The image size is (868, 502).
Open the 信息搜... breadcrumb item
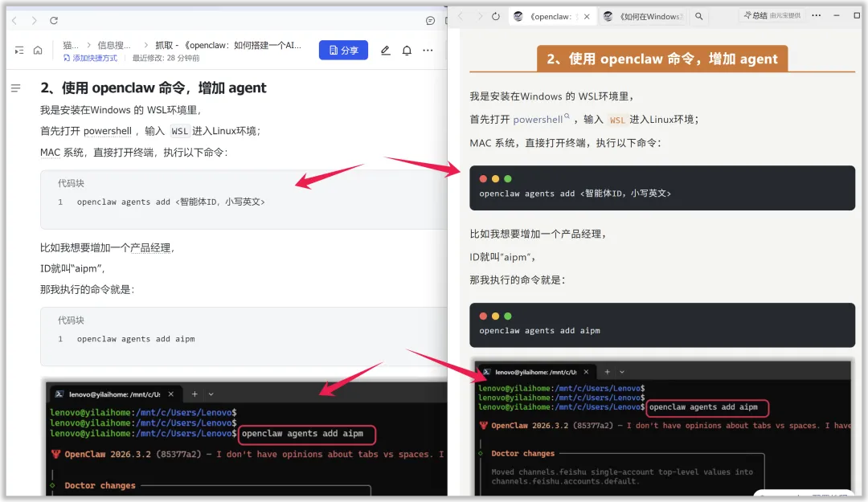pyautogui.click(x=114, y=46)
